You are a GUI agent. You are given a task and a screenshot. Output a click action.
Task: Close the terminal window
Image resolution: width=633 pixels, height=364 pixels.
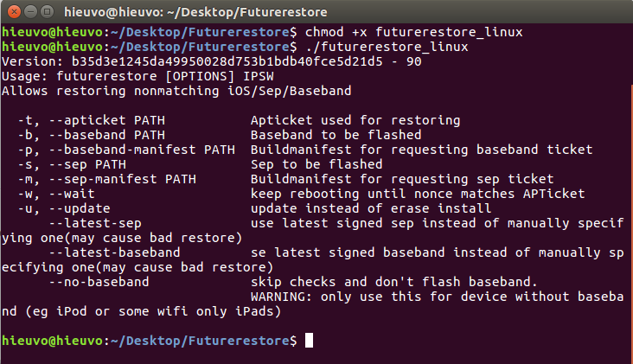click(x=11, y=10)
